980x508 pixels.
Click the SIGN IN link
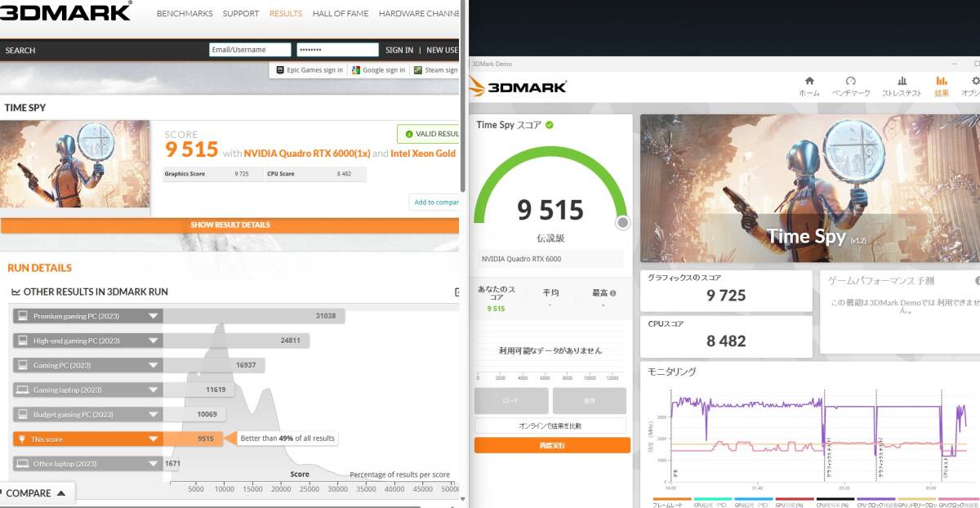(x=399, y=50)
